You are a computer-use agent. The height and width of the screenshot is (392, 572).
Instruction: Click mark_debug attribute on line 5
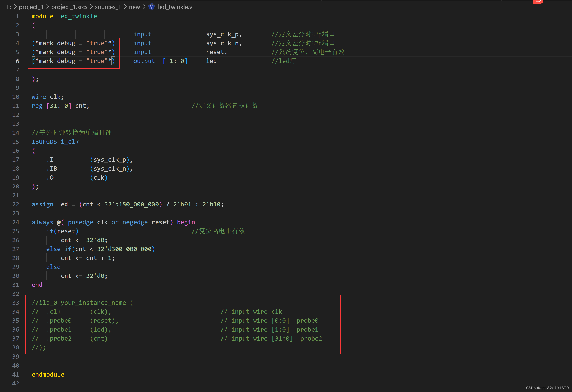click(73, 52)
